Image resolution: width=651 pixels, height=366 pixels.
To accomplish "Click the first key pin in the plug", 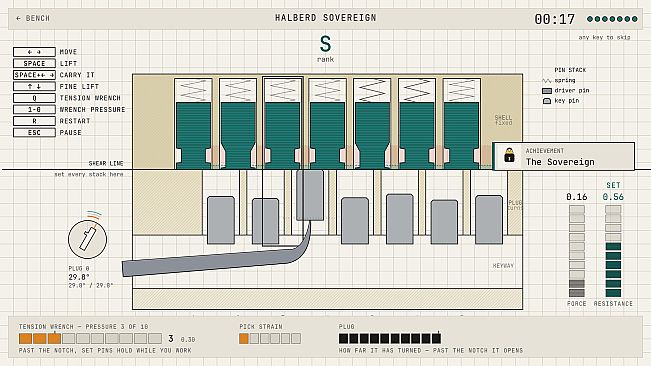I will pos(221,220).
